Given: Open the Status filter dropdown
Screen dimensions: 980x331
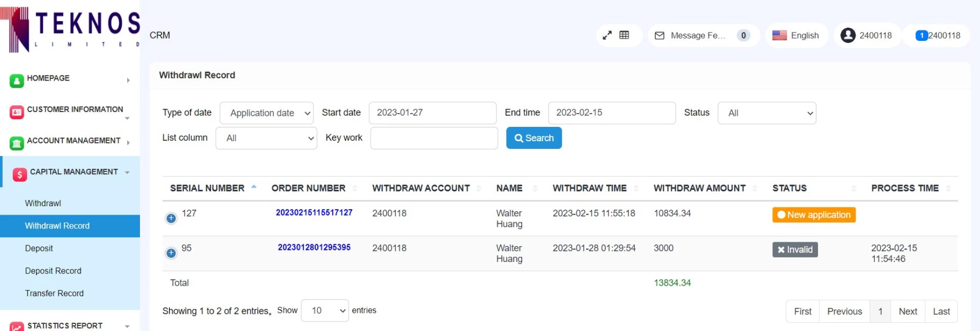Looking at the screenshot, I should (x=766, y=113).
